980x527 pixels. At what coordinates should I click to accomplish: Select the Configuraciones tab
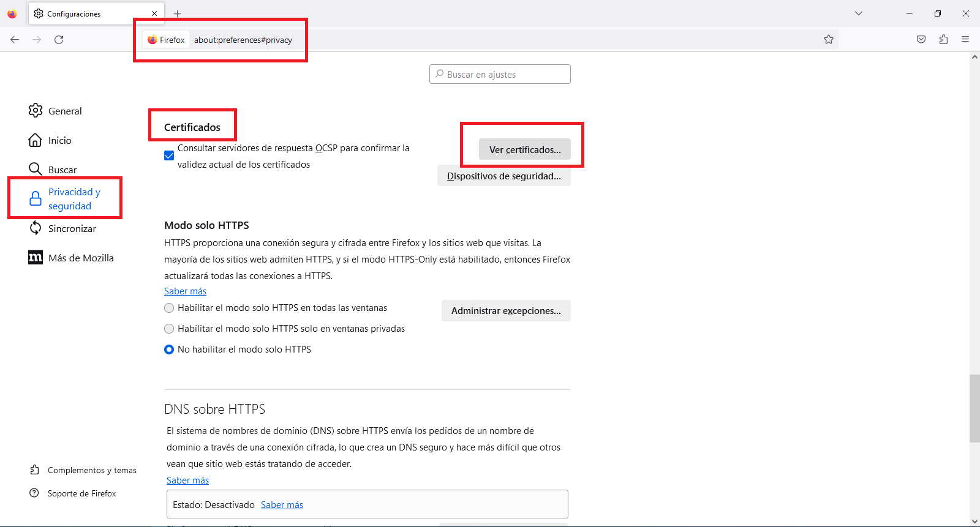96,13
